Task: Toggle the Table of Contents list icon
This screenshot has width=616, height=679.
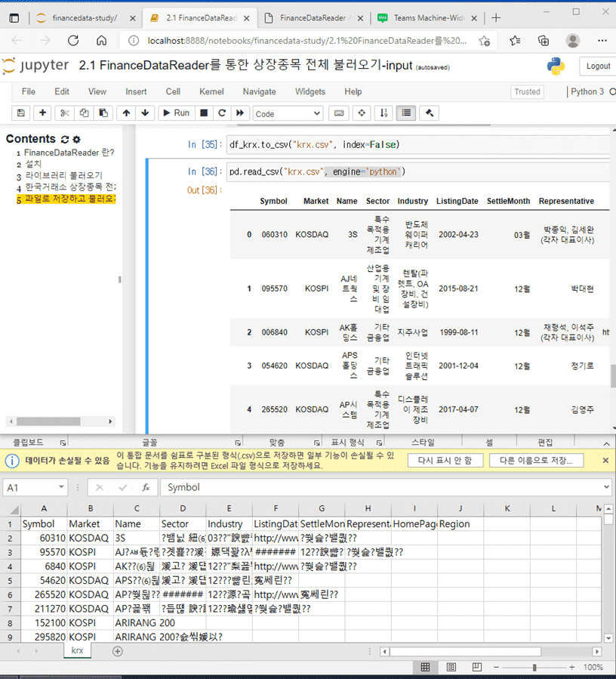Action: (x=406, y=113)
